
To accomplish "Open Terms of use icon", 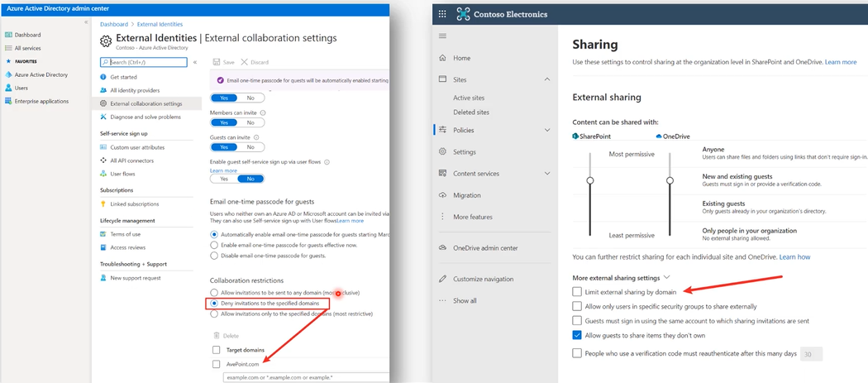I will [x=103, y=234].
